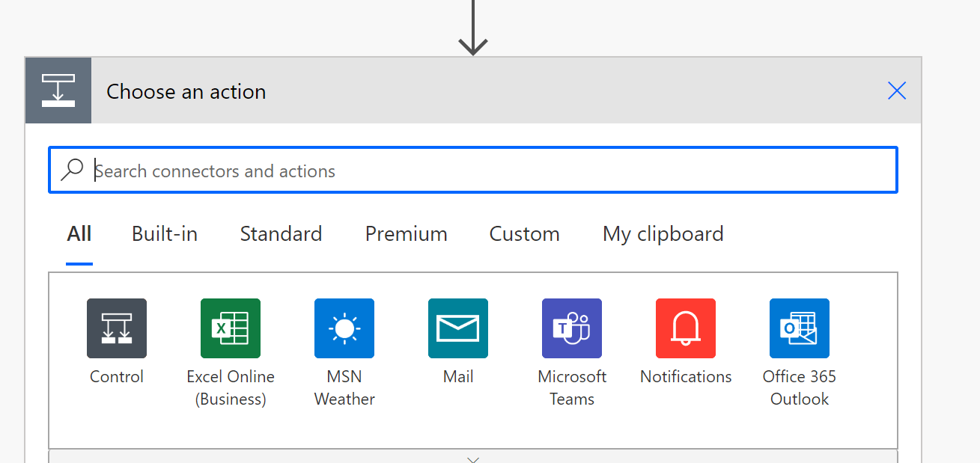
Task: Select the Control connector icon
Action: pyautogui.click(x=117, y=328)
